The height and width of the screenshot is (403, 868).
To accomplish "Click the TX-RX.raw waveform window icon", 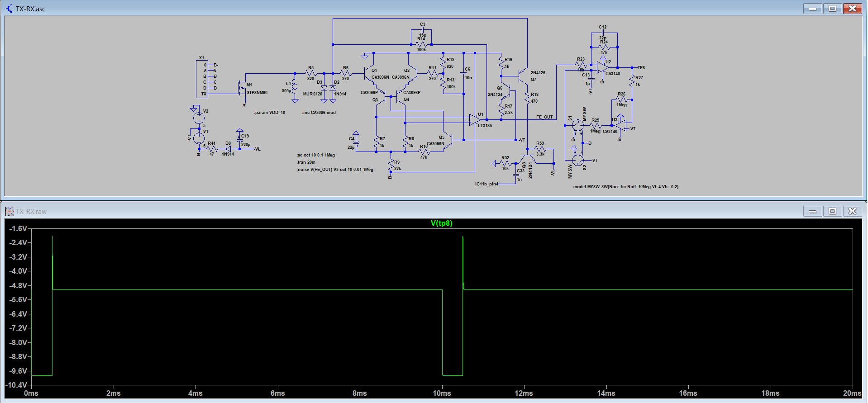I will click(x=9, y=211).
